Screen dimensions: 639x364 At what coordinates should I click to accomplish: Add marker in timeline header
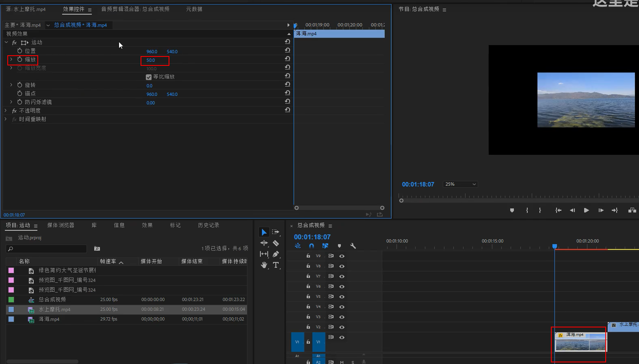[x=339, y=246]
